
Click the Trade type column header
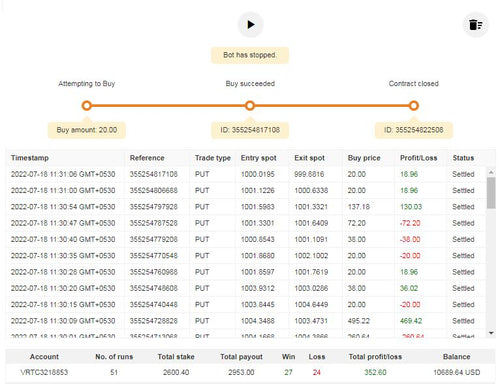click(x=213, y=158)
